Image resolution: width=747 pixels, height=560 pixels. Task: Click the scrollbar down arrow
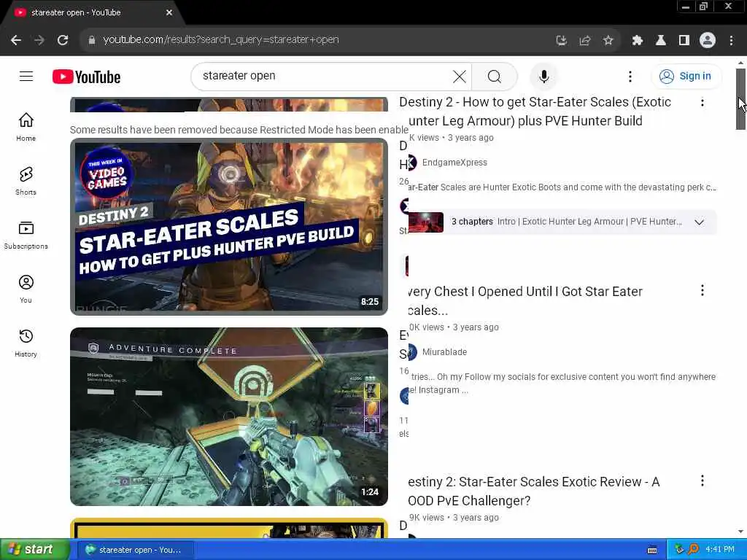[740, 532]
